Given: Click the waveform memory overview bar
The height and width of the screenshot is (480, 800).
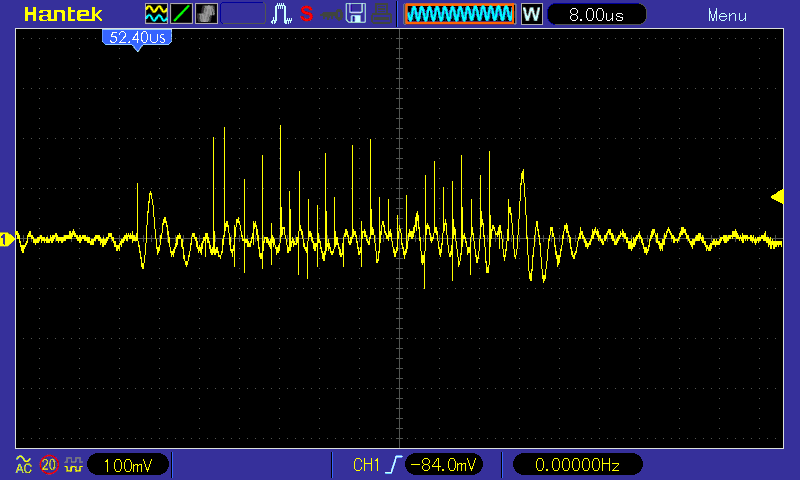Looking at the screenshot, I should tap(460, 14).
